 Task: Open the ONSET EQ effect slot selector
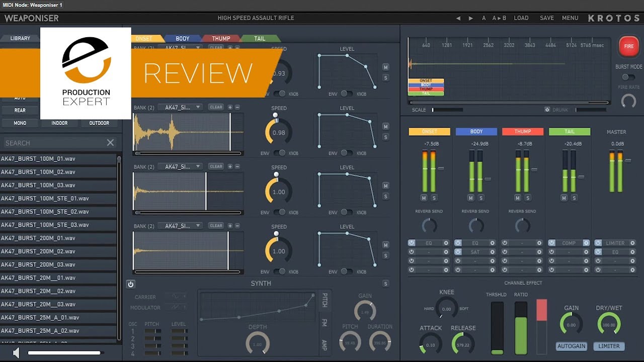(x=429, y=243)
